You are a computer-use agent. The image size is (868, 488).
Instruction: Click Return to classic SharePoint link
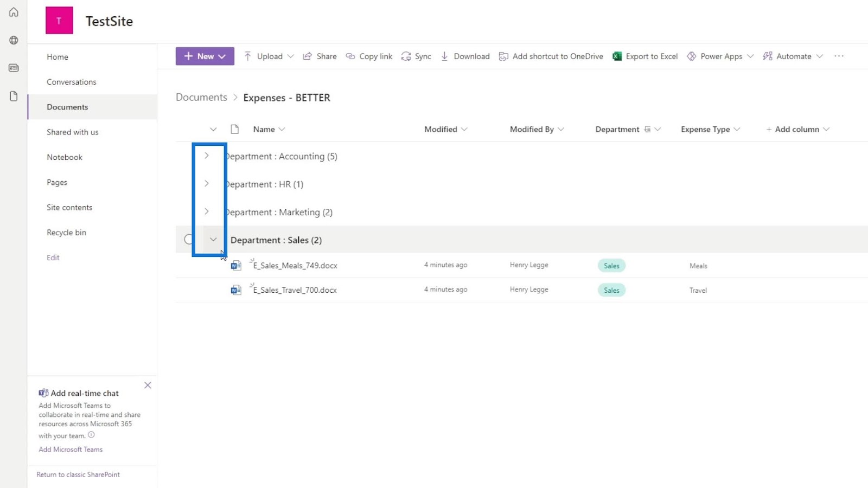pyautogui.click(x=78, y=474)
